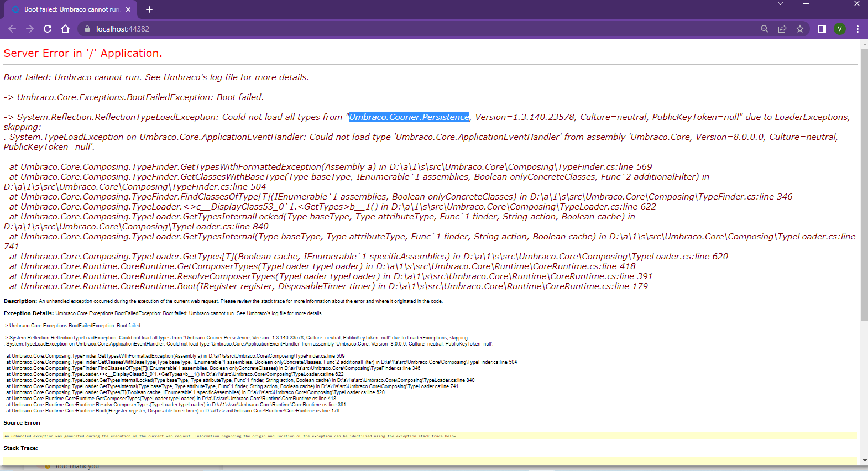Viewport: 868px width, 471px height.
Task: Click the scrollbar down arrow
Action: [864, 460]
